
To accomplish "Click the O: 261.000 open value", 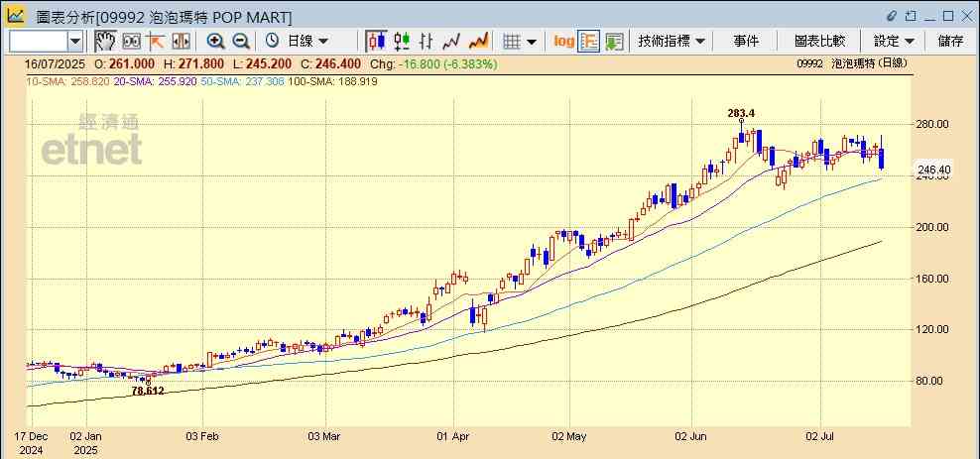I will point(125,63).
